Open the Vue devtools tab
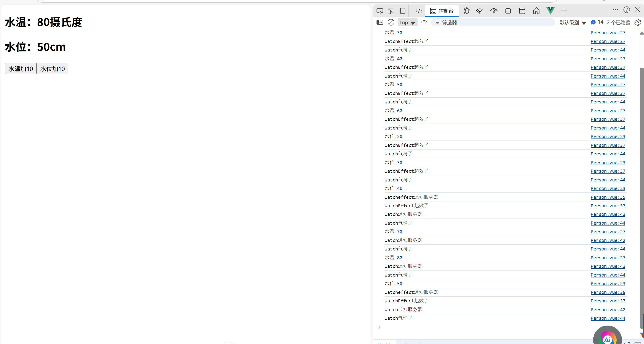Image resolution: width=644 pixels, height=344 pixels. (550, 11)
